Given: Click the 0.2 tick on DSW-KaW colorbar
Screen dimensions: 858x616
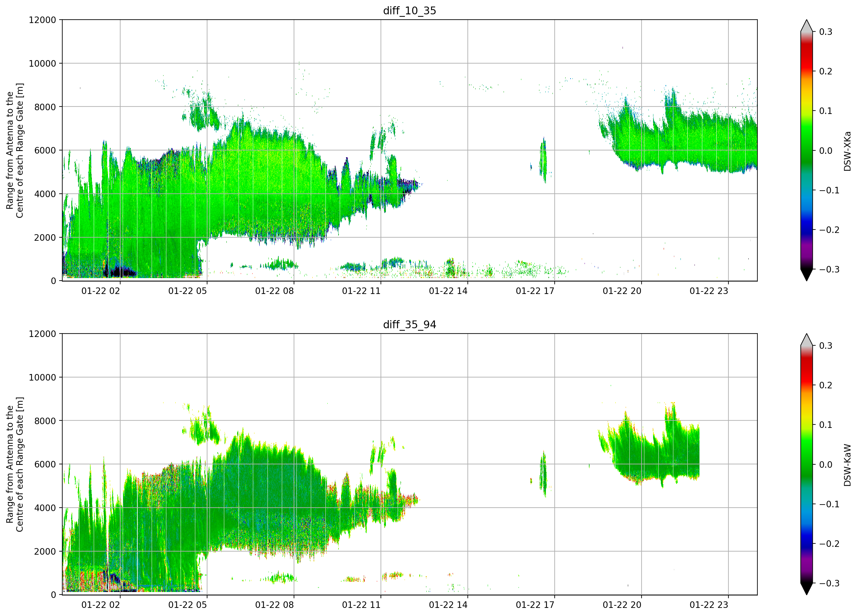Looking at the screenshot, I should pos(826,386).
